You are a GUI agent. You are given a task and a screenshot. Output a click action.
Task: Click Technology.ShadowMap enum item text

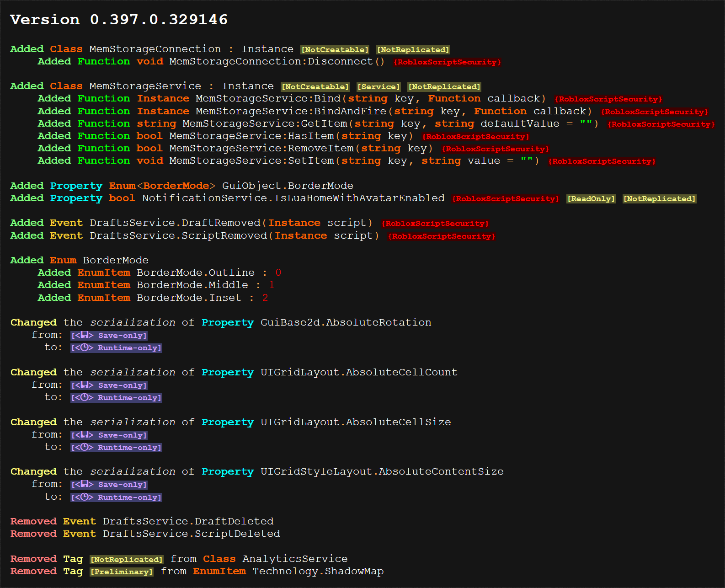(x=318, y=571)
